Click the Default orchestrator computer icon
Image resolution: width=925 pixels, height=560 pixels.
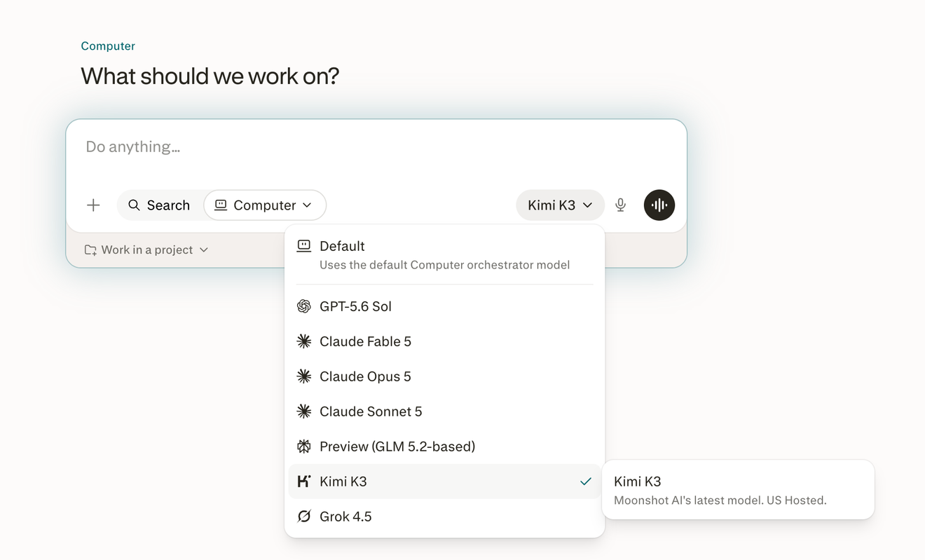point(303,246)
